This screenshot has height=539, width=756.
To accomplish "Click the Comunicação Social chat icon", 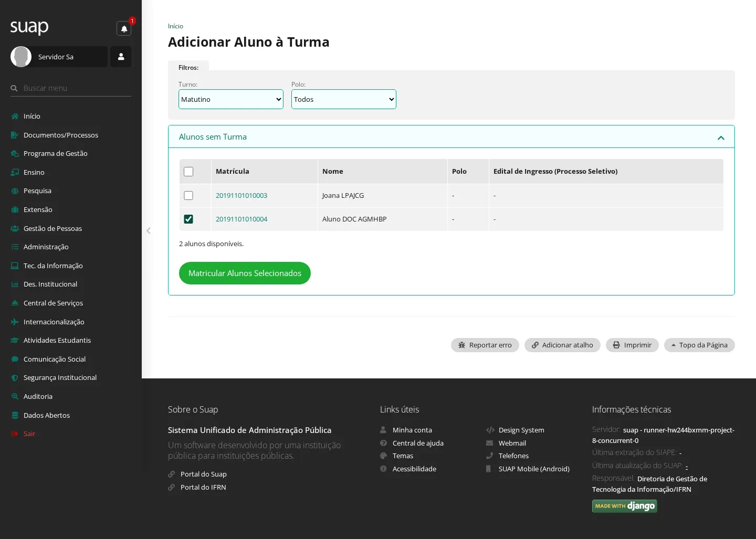I will pos(15,359).
